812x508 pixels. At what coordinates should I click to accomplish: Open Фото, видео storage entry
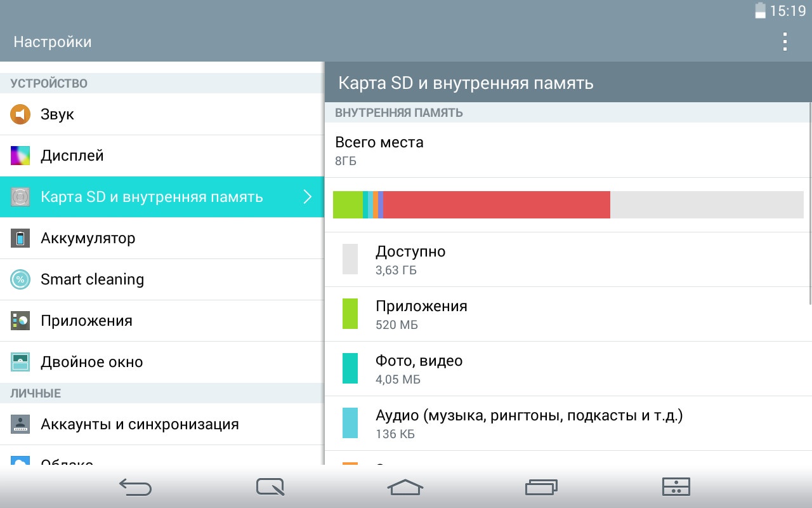click(x=419, y=369)
